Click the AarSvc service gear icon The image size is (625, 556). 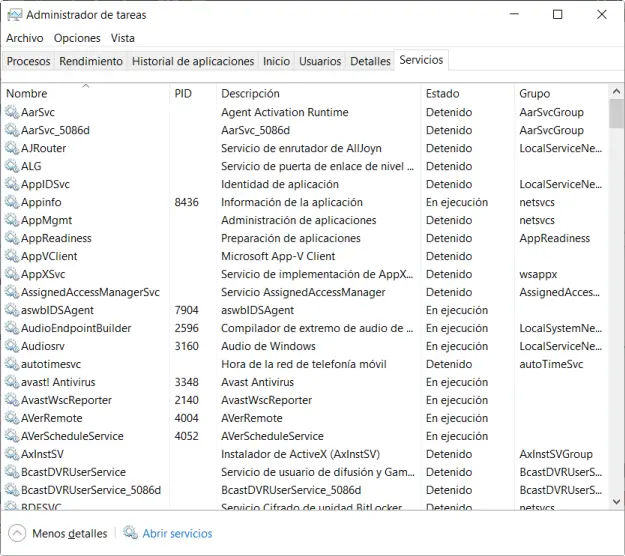pyautogui.click(x=12, y=112)
